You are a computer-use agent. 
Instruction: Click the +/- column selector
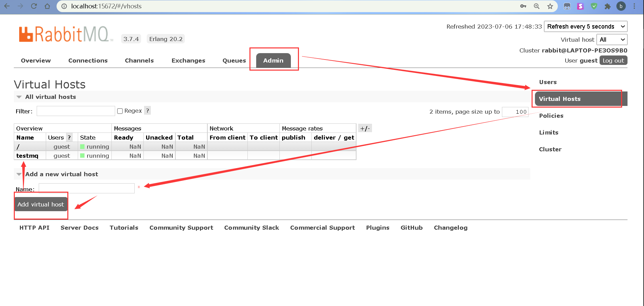tap(365, 128)
